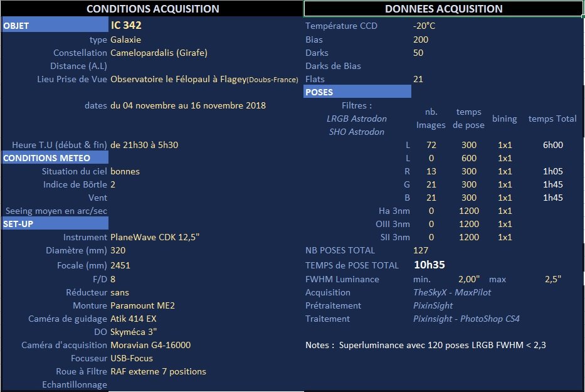
Task: Select the Focuseur value USB-Focus
Action: tap(132, 358)
